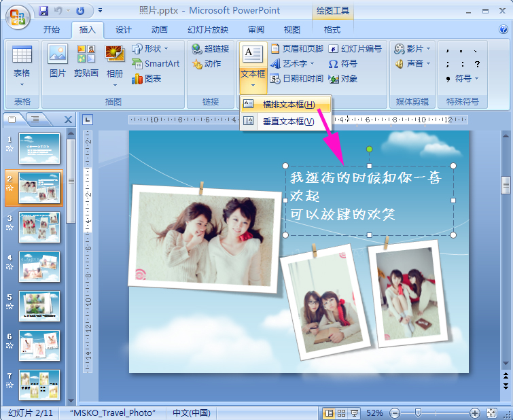Image resolution: width=513 pixels, height=420 pixels.
Task: Close the slide thumbnail pane
Action: 68,120
